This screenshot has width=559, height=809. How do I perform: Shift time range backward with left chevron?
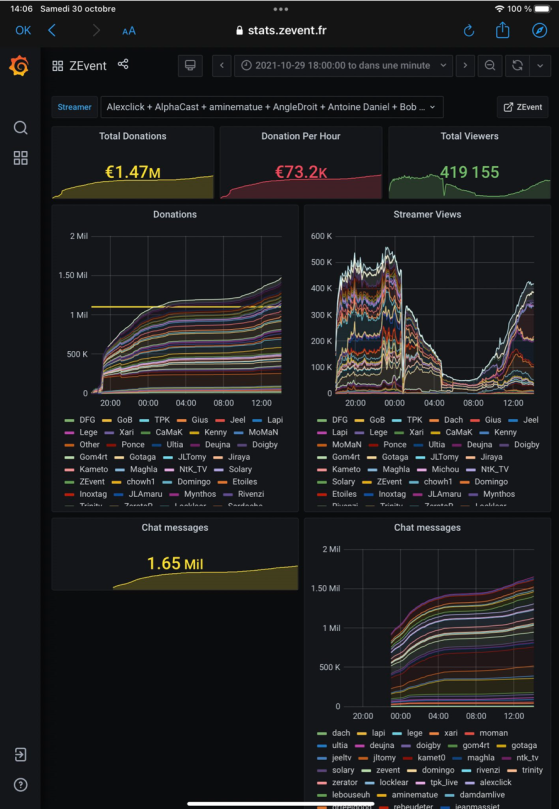point(222,66)
